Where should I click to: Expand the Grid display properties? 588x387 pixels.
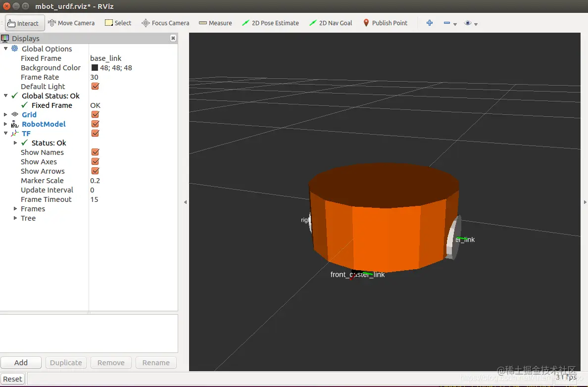pyautogui.click(x=5, y=114)
